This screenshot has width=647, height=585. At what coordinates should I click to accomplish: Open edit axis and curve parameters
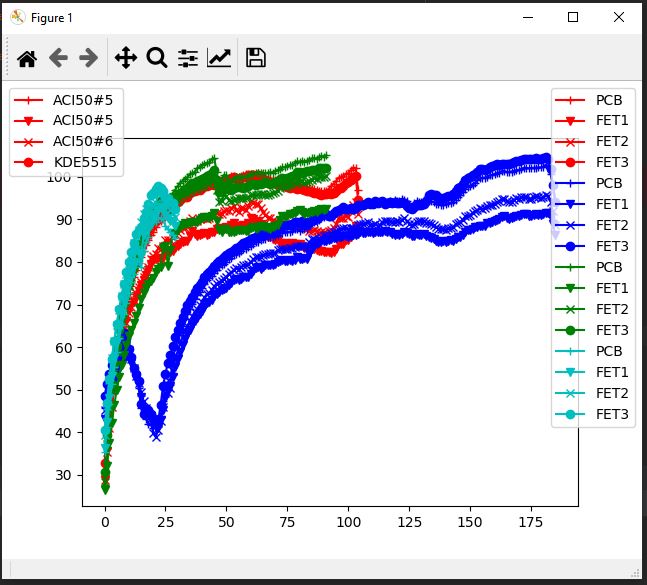click(219, 58)
